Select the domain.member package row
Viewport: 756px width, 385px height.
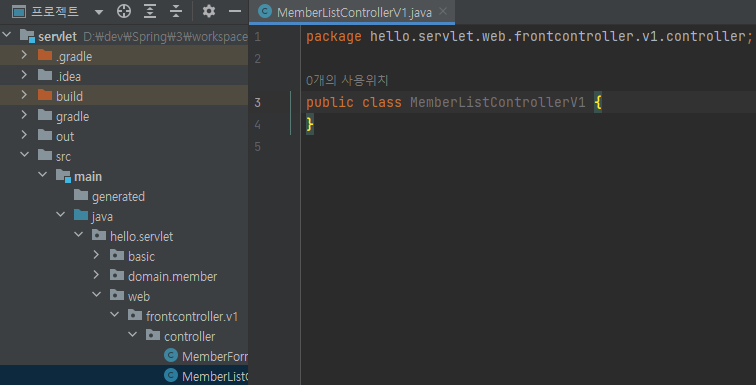(x=124, y=276)
